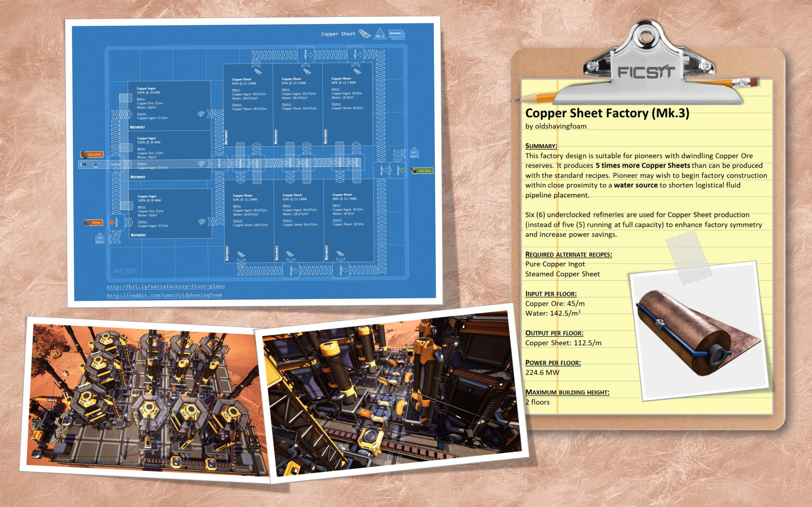Click the F2 up-arrow icon on water pipe
812x507 pixels.
[x=95, y=164]
